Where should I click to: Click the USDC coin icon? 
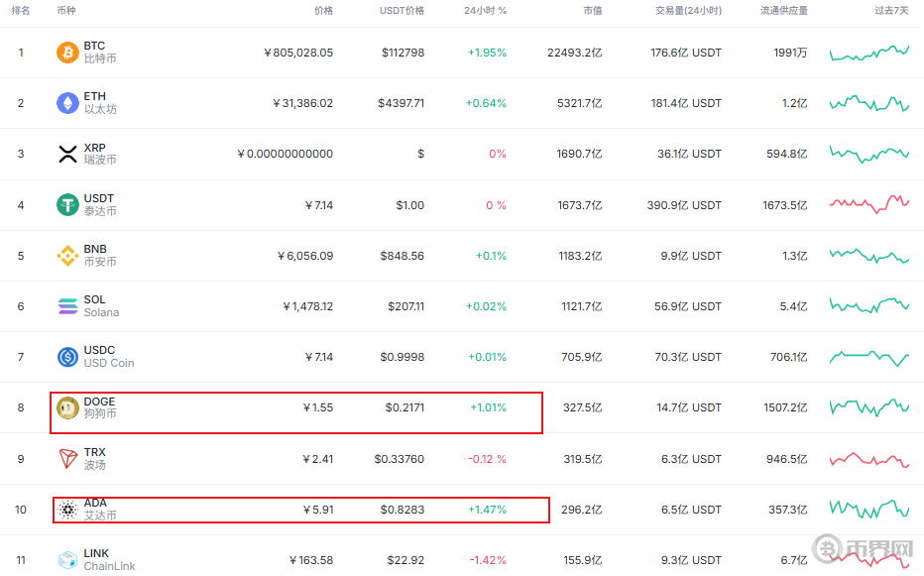point(67,357)
